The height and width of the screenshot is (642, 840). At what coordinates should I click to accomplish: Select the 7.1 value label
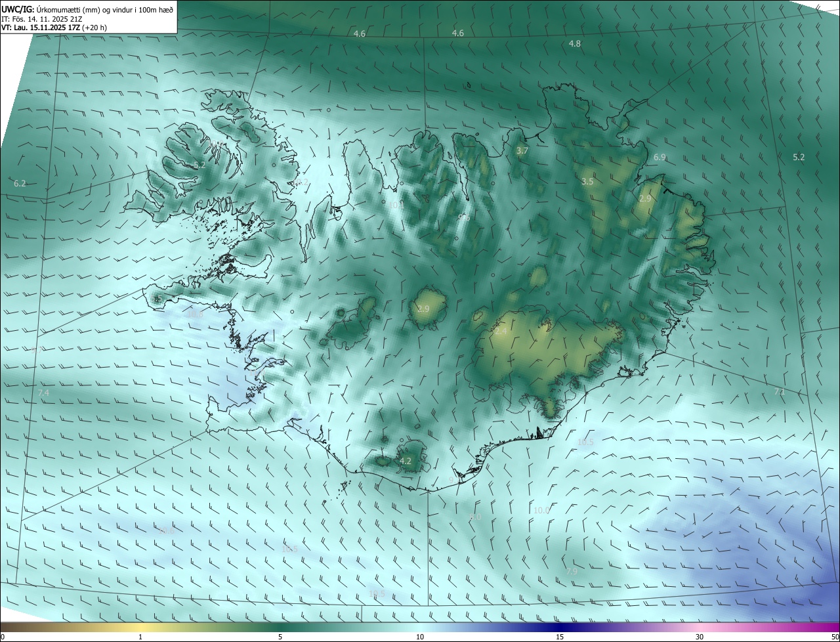pos(780,392)
